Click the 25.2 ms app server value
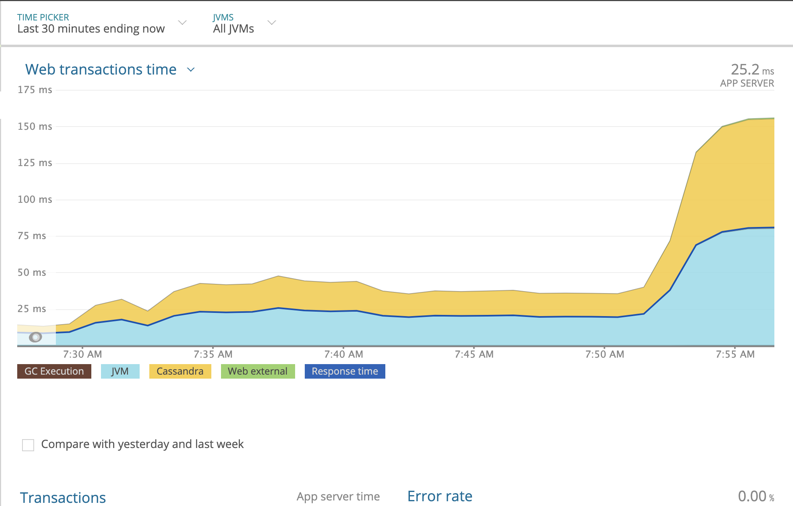793x506 pixels. 752,69
